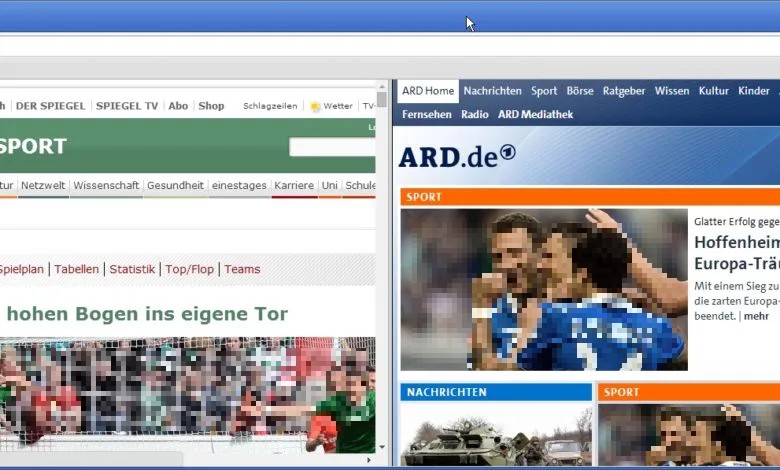Open ARD Wissen tab
780x470 pixels.
pyautogui.click(x=672, y=91)
